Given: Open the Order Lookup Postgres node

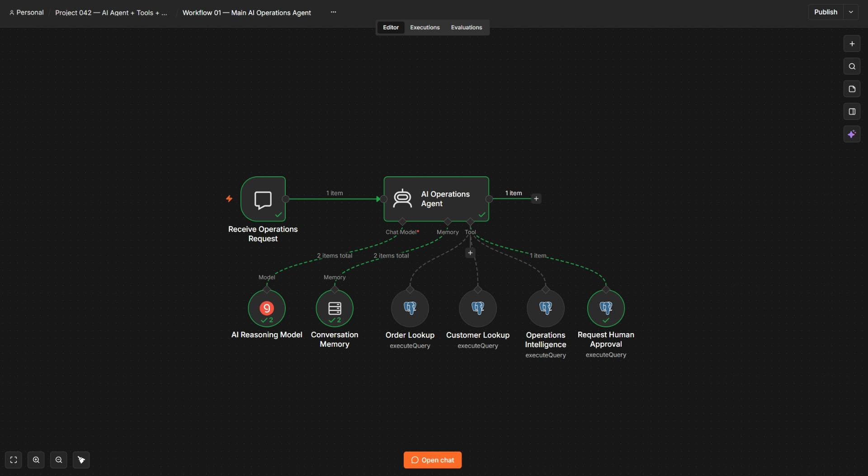Looking at the screenshot, I should (x=410, y=308).
